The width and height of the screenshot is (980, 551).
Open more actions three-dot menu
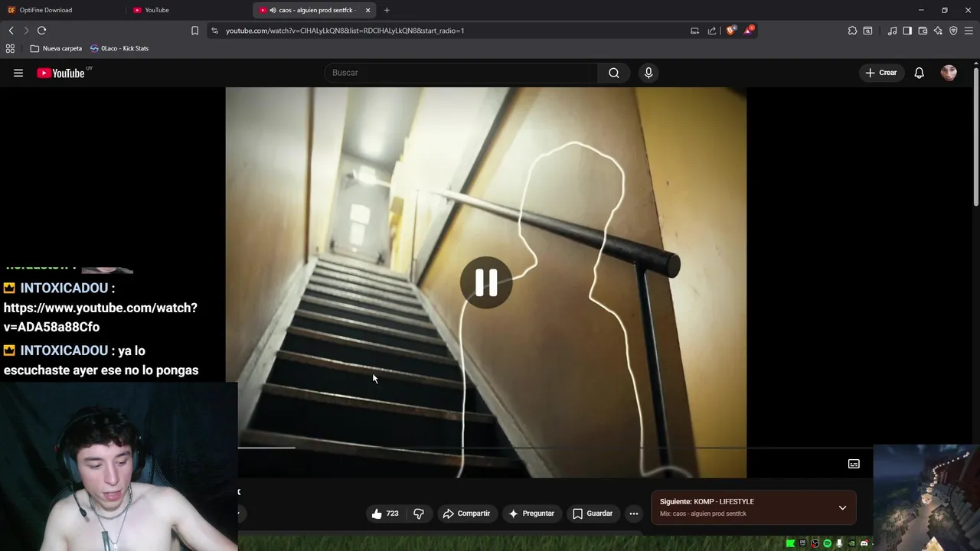634,514
